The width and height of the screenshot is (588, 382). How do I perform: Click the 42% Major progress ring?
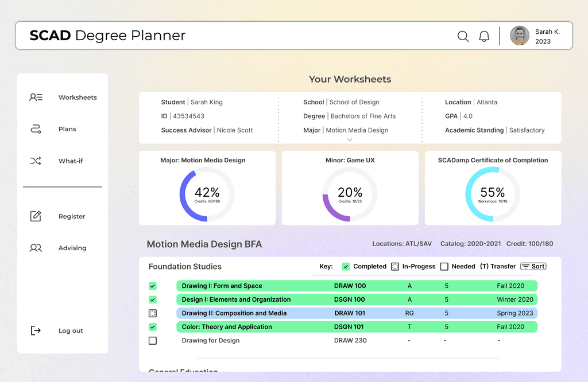click(207, 194)
